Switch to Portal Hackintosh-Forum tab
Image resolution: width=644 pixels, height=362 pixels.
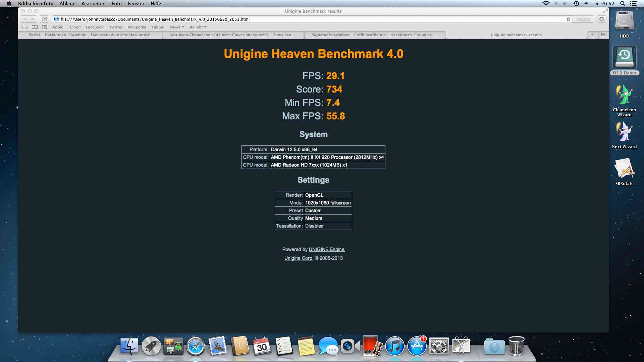91,35
